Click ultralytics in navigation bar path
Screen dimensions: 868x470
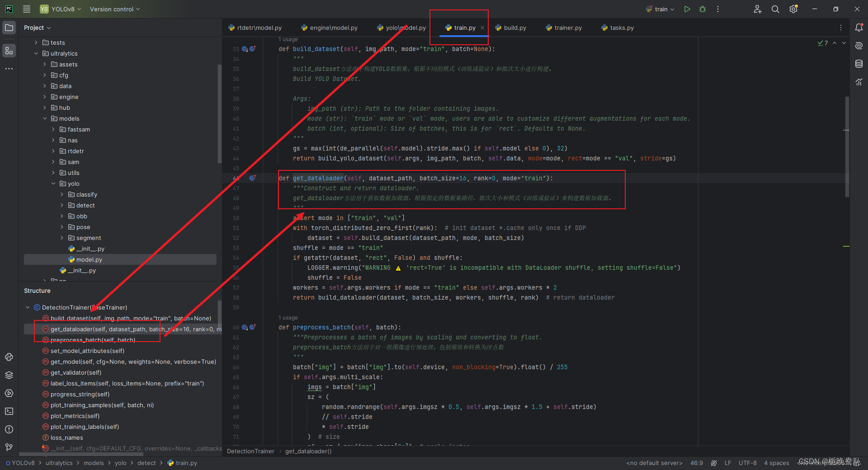[59, 463]
